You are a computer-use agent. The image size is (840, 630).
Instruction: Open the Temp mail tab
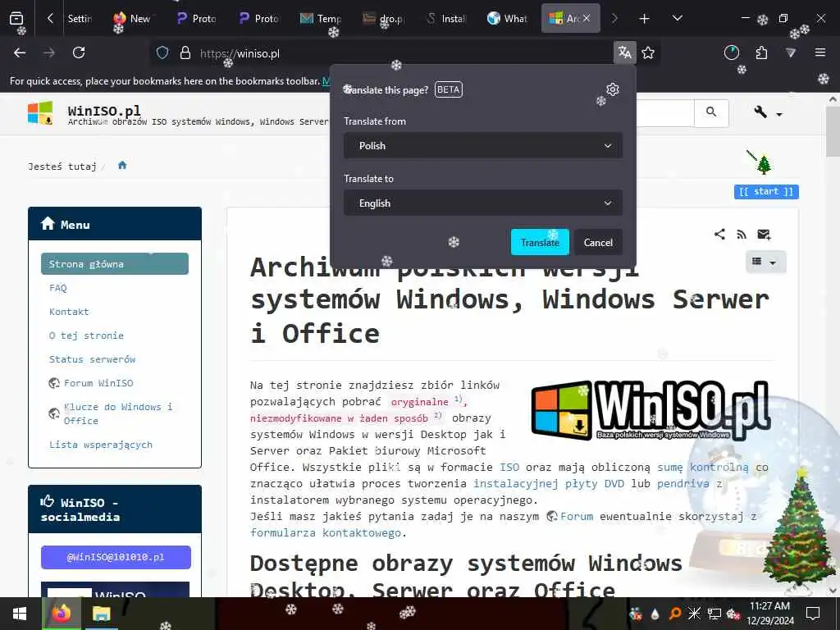321,18
